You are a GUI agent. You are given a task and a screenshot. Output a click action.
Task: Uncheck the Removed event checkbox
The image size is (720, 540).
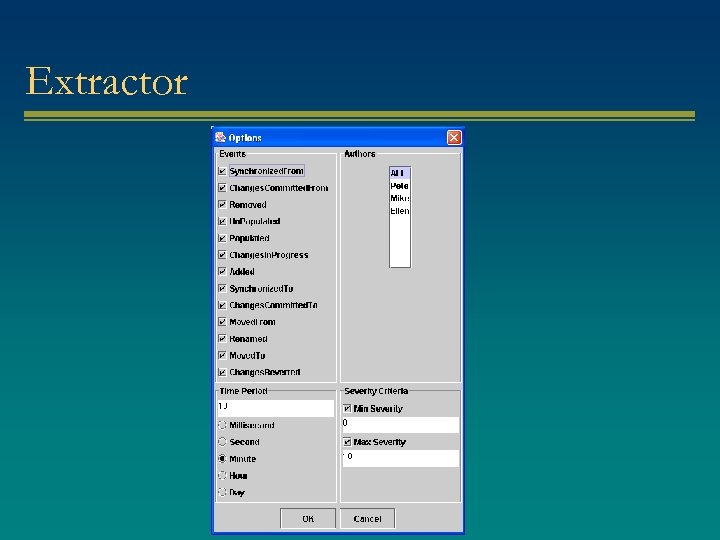point(222,204)
